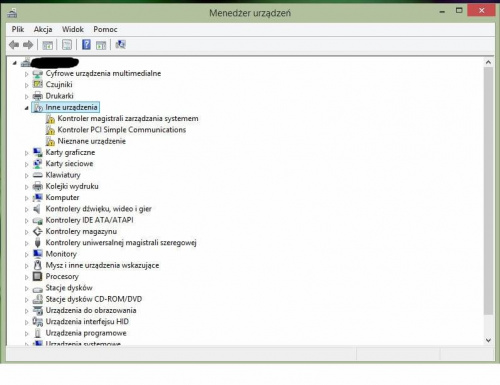500x385 pixels.
Task: Select Kontroler magistrali zarządzania systemem entry
Action: [x=128, y=118]
